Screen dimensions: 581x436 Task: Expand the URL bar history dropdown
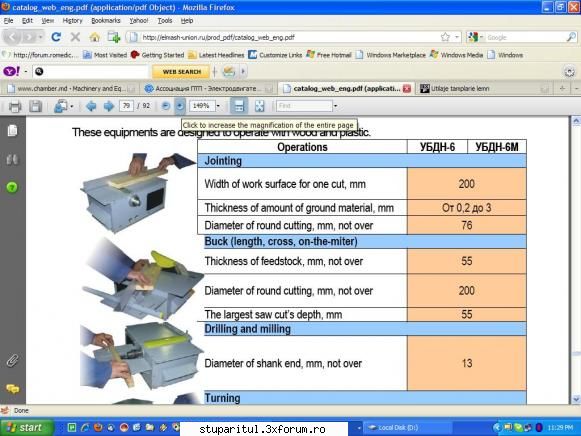[456, 37]
